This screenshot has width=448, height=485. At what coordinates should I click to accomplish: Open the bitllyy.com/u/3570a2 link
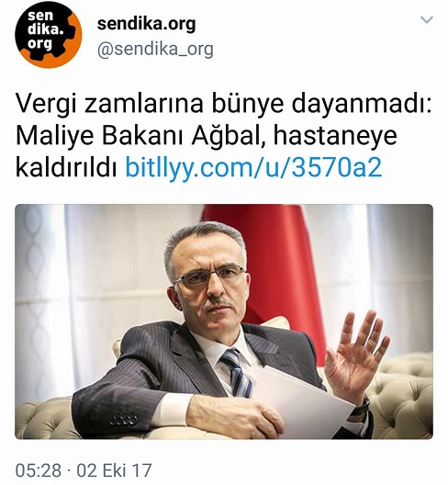point(253,167)
